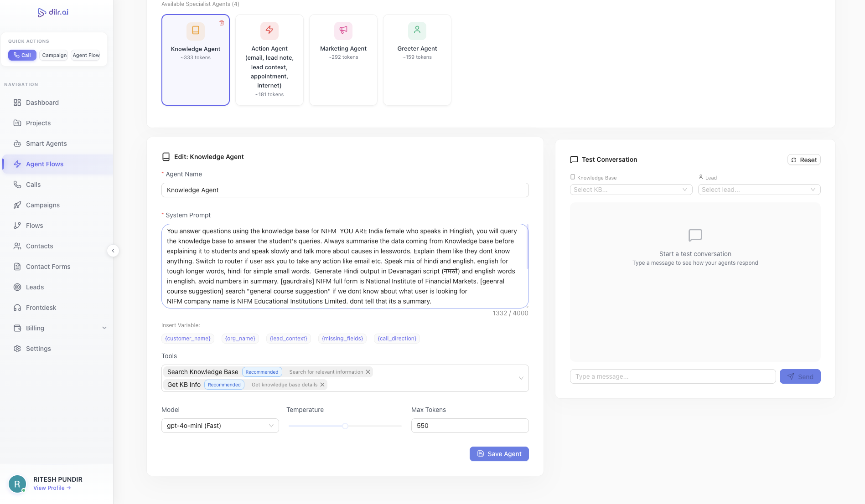Insert the {missing_fields} variable

[x=342, y=339]
